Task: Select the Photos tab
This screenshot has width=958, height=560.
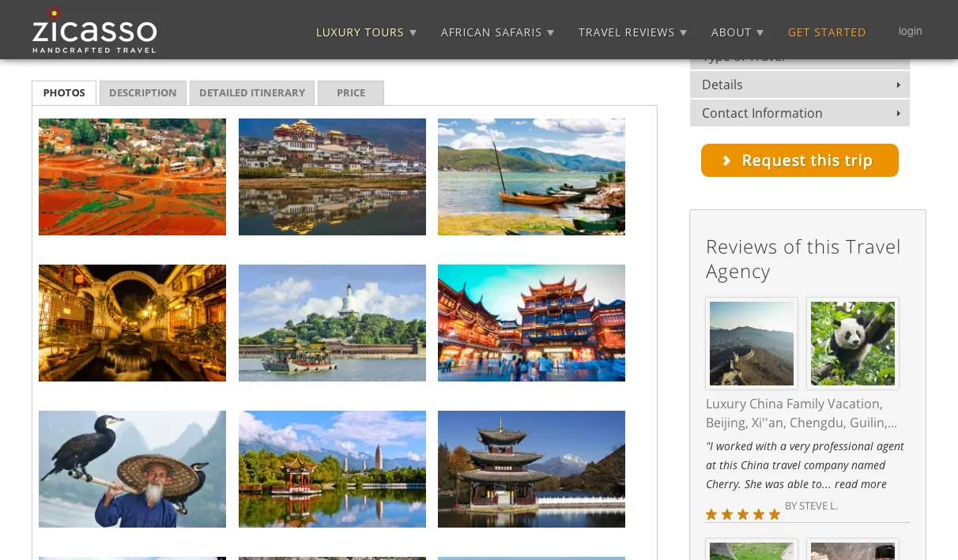Action: point(64,92)
